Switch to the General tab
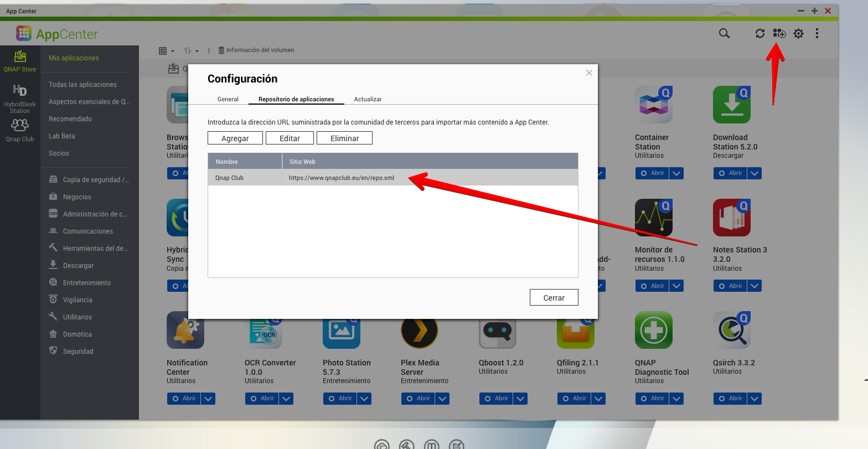Image resolution: width=868 pixels, height=449 pixels. (x=228, y=99)
